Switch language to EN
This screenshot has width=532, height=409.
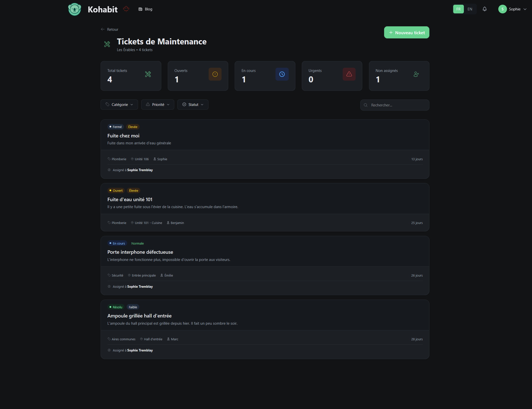[x=470, y=9]
